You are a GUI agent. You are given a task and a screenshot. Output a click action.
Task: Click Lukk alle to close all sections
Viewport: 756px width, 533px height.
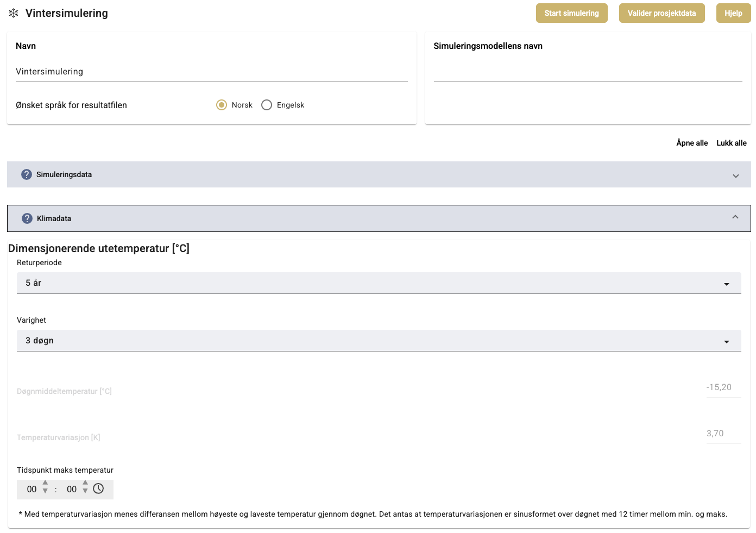731,143
